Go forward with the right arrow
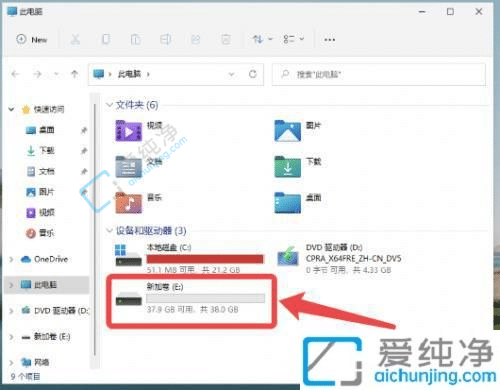Image resolution: width=500 pixels, height=390 pixels. (x=37, y=74)
